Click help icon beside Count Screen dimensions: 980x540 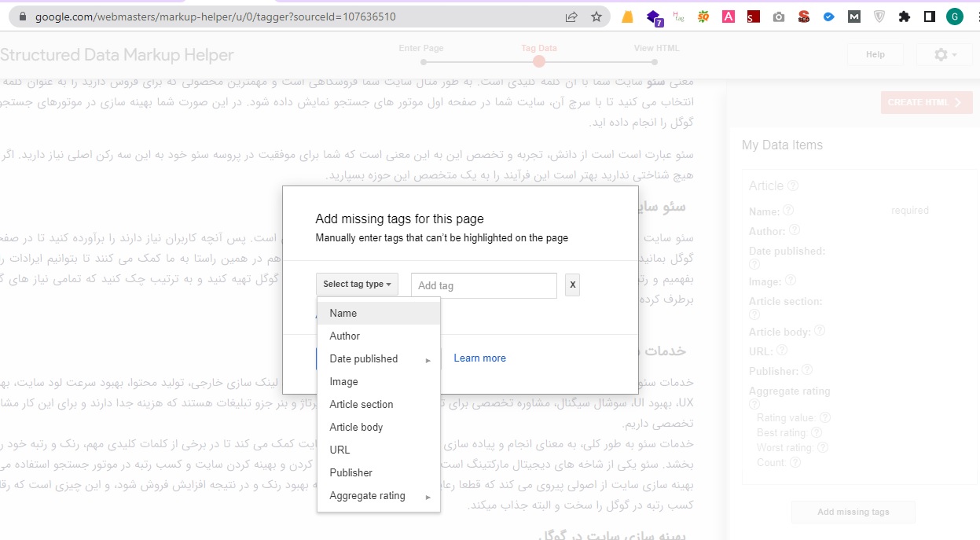click(x=795, y=462)
